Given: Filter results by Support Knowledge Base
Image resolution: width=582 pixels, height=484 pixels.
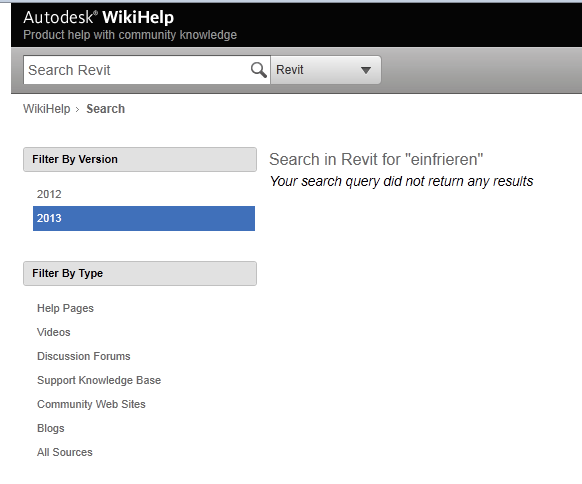Looking at the screenshot, I should [x=99, y=380].
